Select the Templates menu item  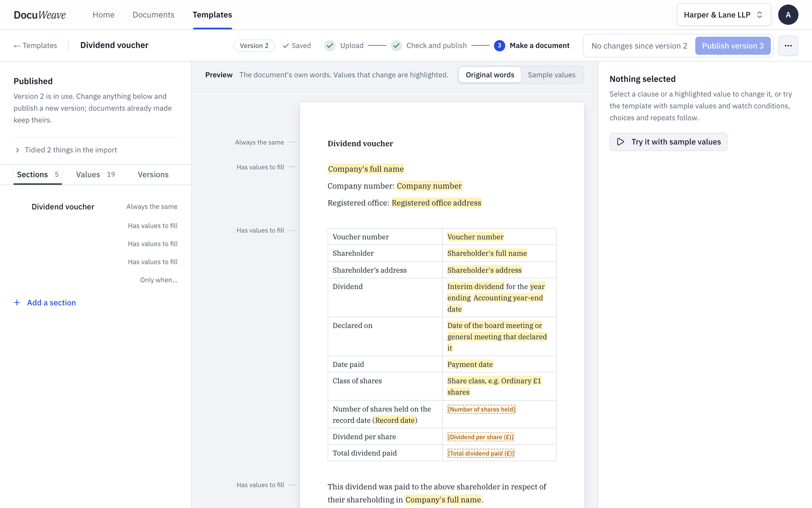(x=212, y=15)
